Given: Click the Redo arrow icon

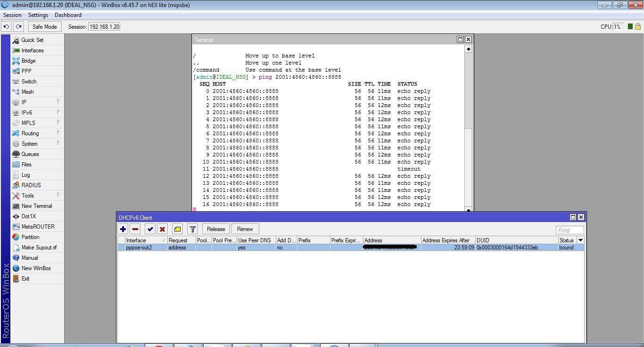Looking at the screenshot, I should [x=18, y=27].
